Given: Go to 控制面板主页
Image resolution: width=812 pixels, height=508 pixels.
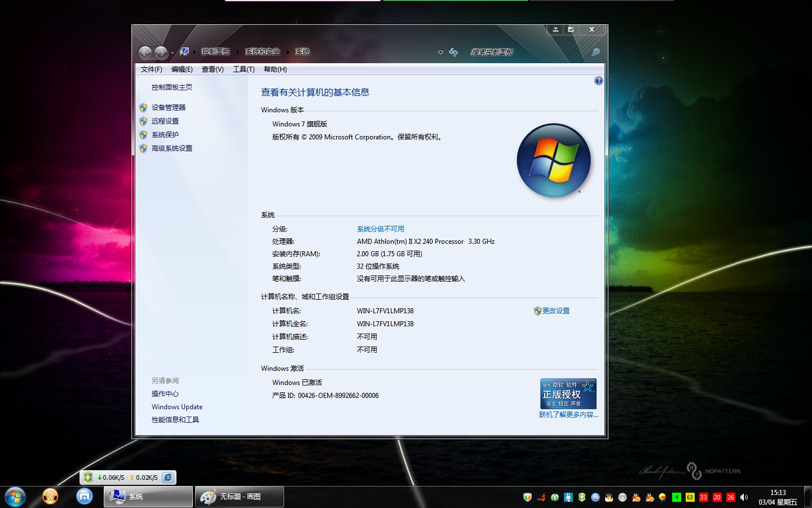Looking at the screenshot, I should 172,87.
